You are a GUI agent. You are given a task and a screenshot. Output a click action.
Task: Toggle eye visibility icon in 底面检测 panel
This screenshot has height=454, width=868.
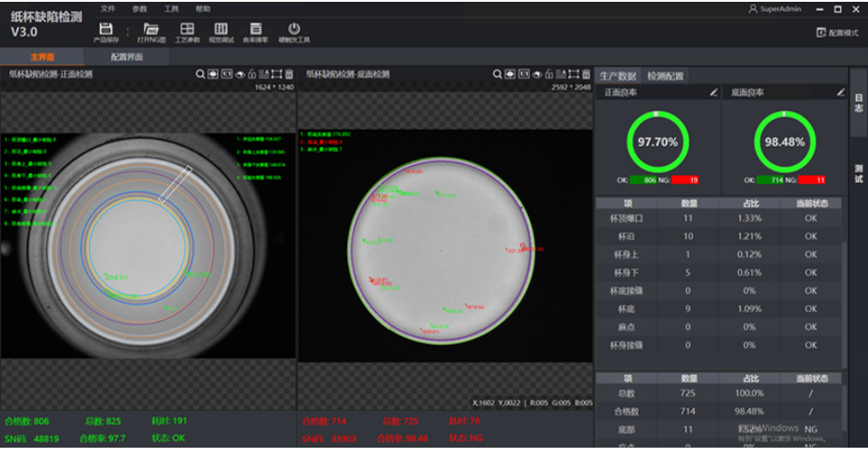pyautogui.click(x=536, y=74)
